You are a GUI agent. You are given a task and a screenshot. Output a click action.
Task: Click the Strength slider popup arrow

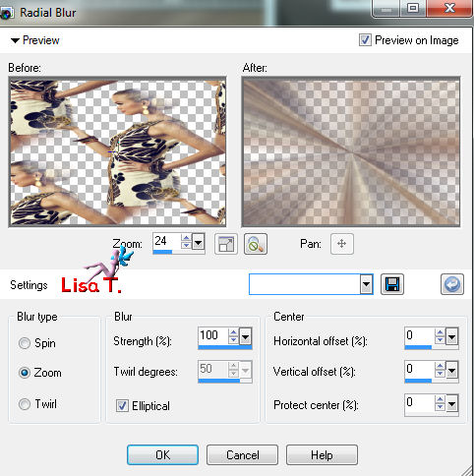(246, 336)
